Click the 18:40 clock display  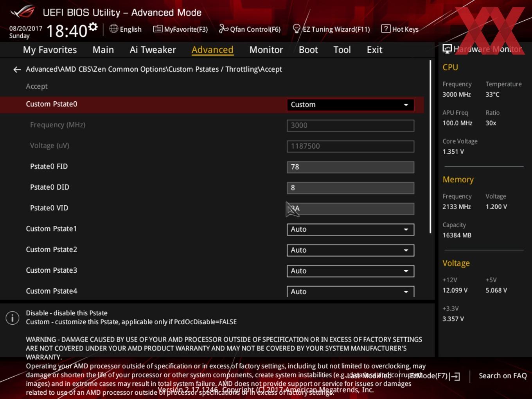coord(67,31)
